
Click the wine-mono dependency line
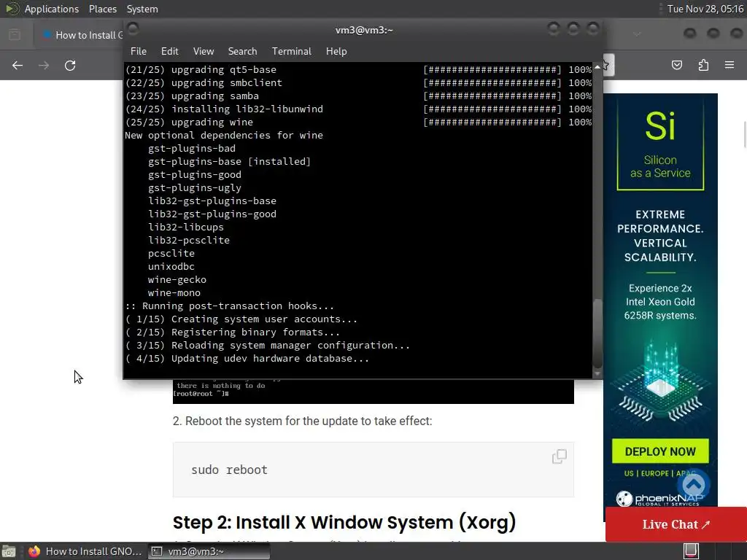coord(174,293)
